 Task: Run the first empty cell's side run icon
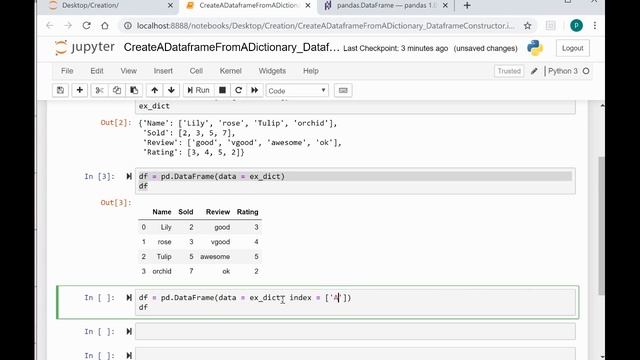129,331
